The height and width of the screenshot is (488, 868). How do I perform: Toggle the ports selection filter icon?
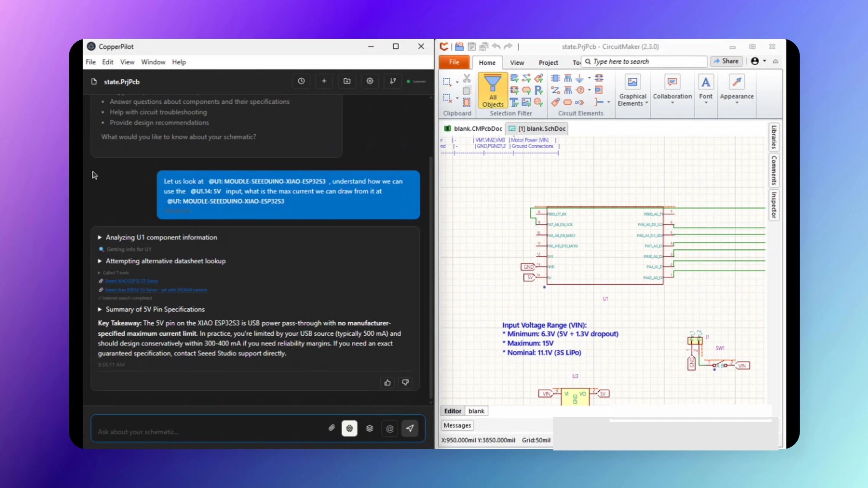[526, 90]
